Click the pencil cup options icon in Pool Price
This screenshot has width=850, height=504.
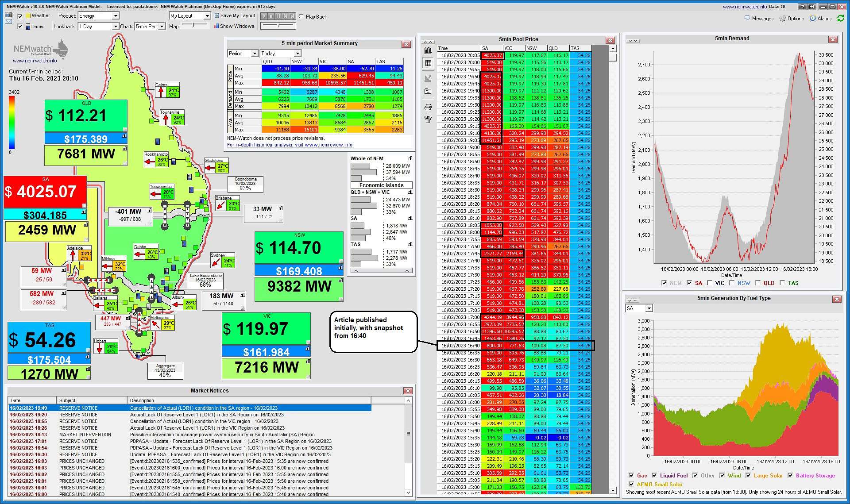[x=428, y=119]
